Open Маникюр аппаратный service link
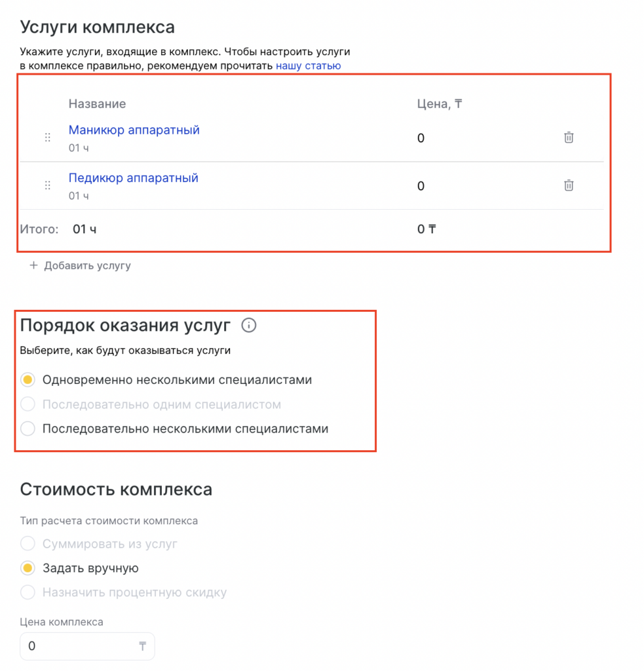Viewport: 644px width, 671px height. tap(134, 130)
